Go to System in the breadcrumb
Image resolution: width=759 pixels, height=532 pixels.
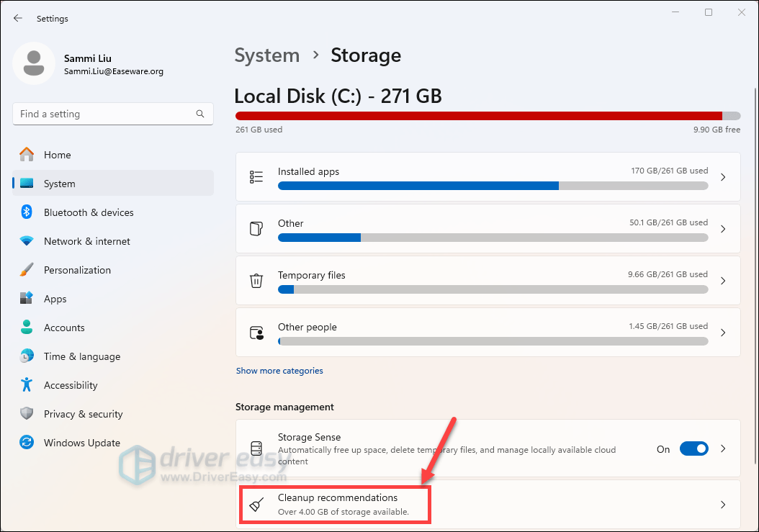[x=267, y=55]
